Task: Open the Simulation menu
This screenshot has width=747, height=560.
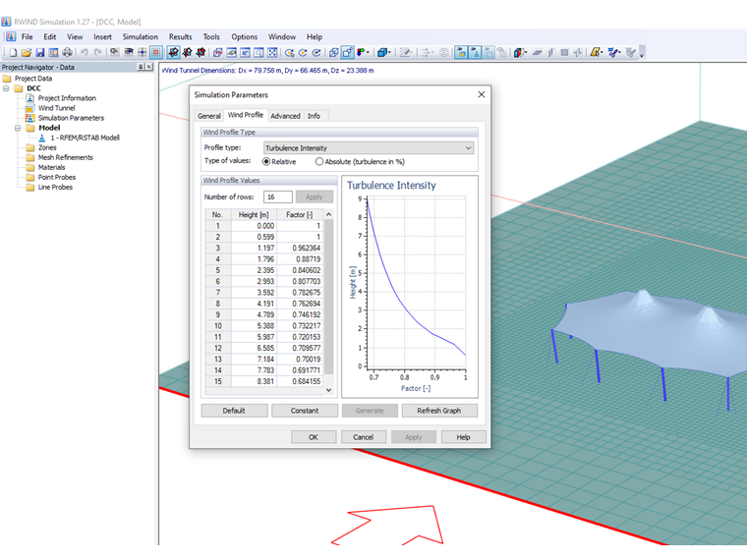Action: (x=140, y=36)
